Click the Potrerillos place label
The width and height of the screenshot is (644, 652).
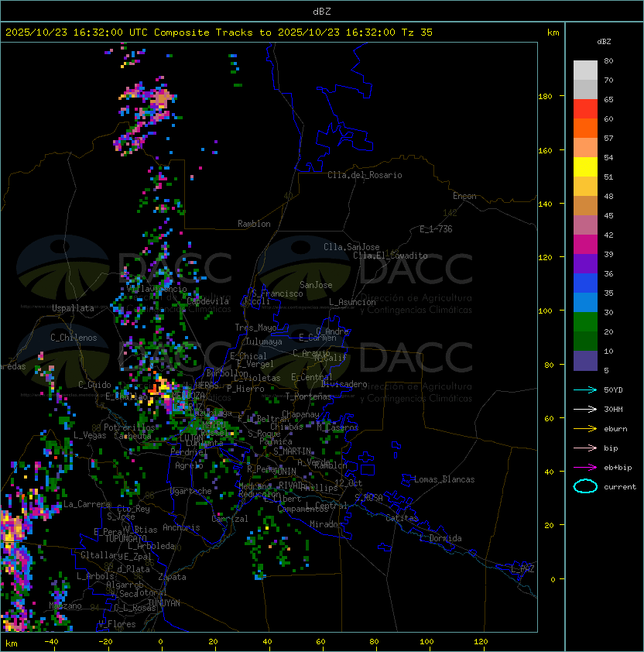point(129,427)
